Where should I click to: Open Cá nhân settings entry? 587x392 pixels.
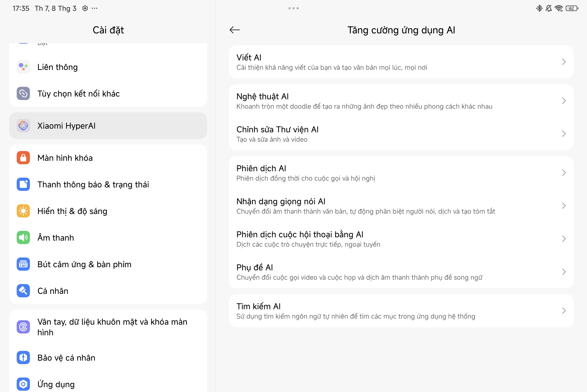point(108,291)
